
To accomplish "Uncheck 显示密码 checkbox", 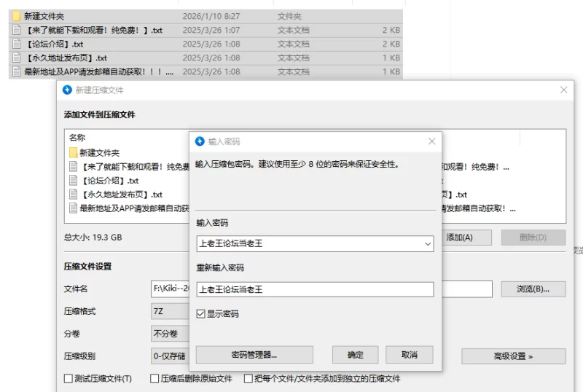I will pos(201,314).
